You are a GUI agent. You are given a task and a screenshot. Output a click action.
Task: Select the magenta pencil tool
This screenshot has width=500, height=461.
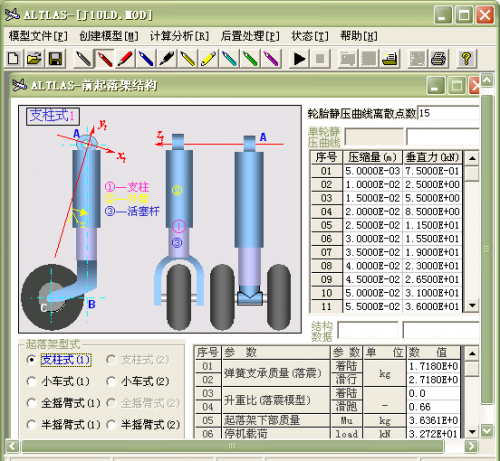(271, 59)
